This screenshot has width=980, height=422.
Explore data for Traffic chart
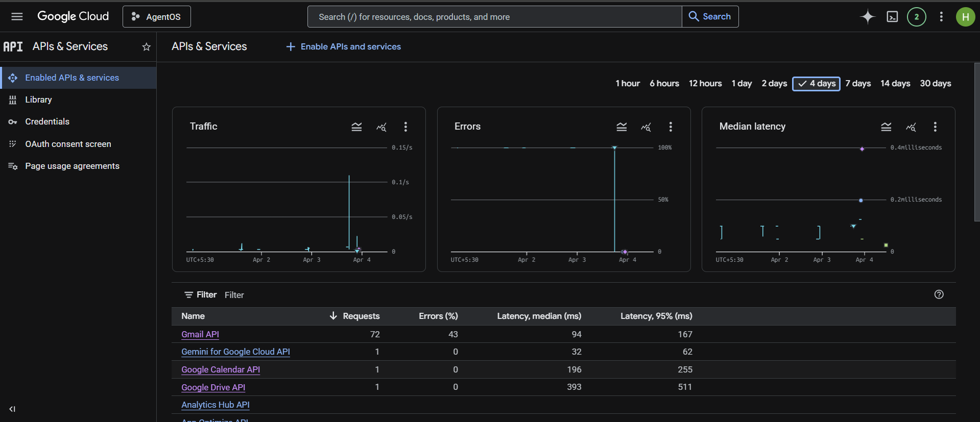pyautogui.click(x=381, y=127)
